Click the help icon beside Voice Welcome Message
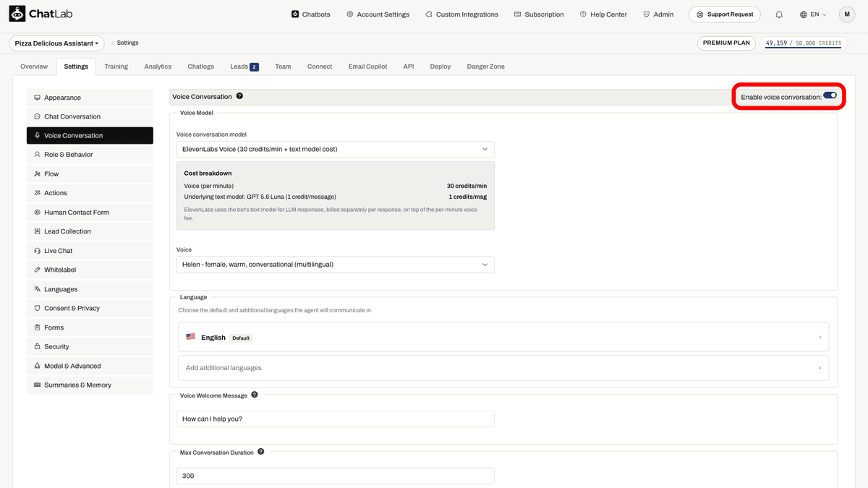Viewport: 868px width, 488px height. coord(255,395)
